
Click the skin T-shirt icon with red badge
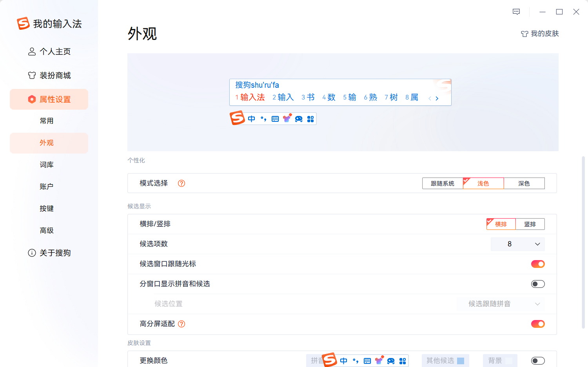tap(287, 118)
